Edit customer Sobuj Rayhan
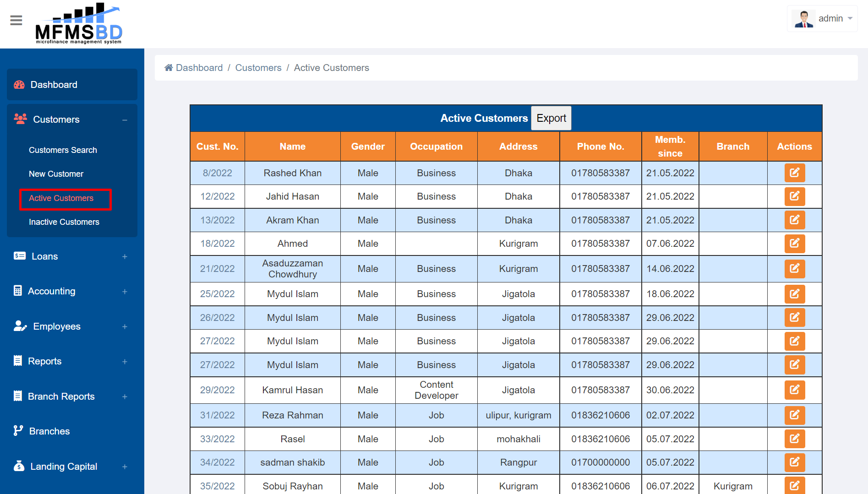The image size is (868, 494). click(795, 485)
